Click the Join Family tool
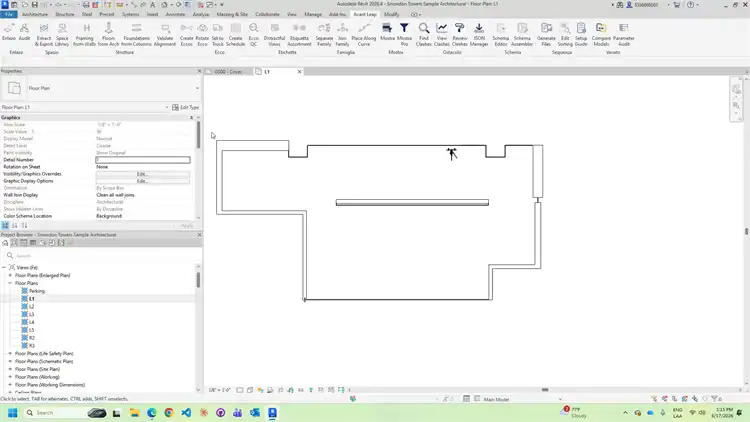The image size is (750, 422). click(342, 35)
